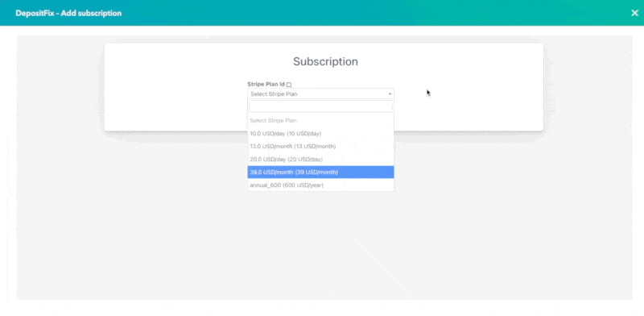Click the dropdown arrow of Stripe Plan selector

390,94
